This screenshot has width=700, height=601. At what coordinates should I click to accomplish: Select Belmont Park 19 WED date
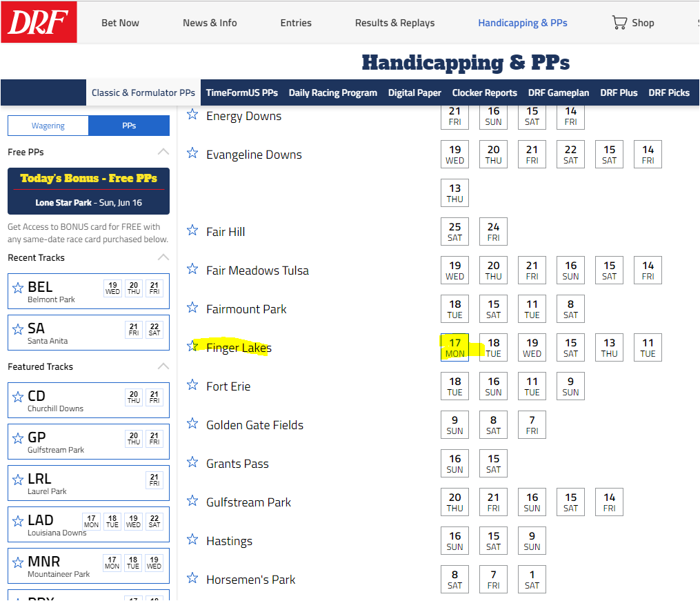[112, 288]
